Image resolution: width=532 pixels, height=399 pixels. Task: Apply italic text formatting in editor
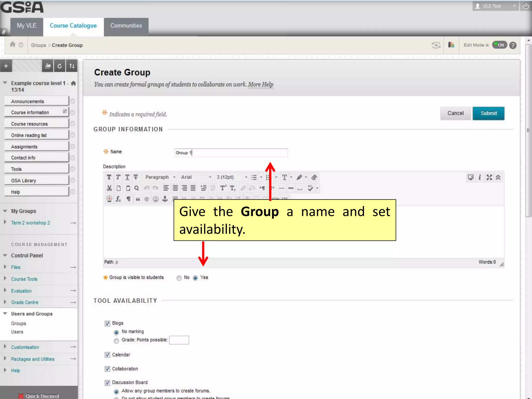(x=118, y=177)
